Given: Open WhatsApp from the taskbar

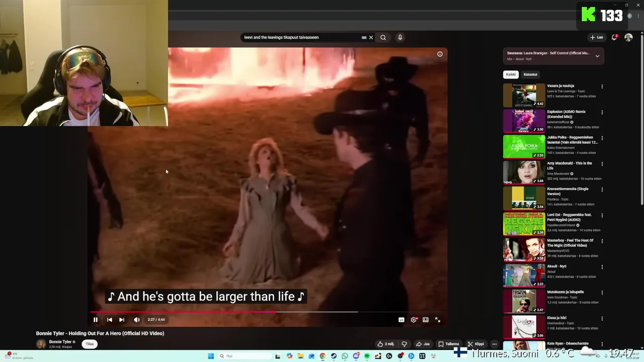Looking at the screenshot, I should 345,356.
